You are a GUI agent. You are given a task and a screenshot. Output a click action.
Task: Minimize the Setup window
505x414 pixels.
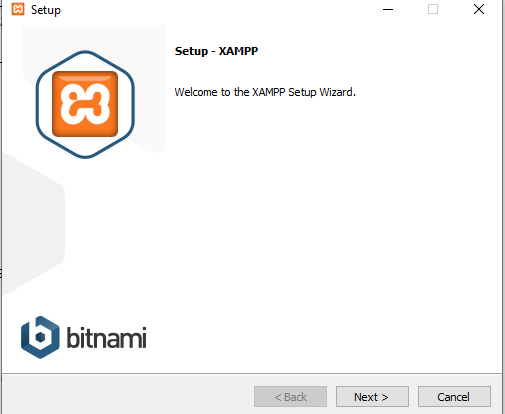tap(388, 9)
